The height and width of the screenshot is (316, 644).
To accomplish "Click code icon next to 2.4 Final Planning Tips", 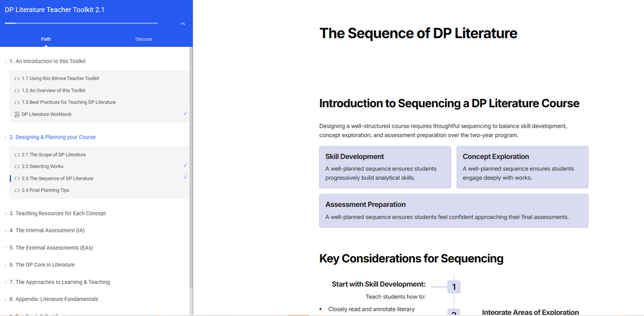I will (x=17, y=190).
